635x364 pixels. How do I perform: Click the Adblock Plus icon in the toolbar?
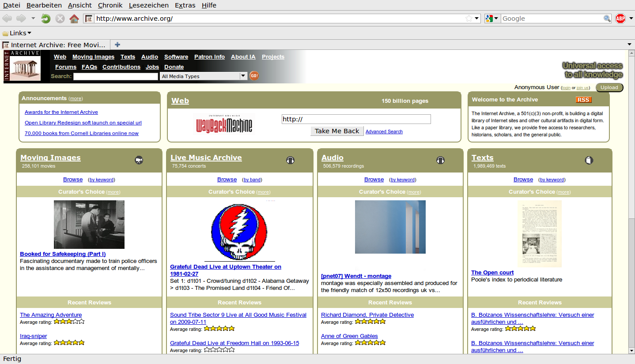click(x=620, y=19)
